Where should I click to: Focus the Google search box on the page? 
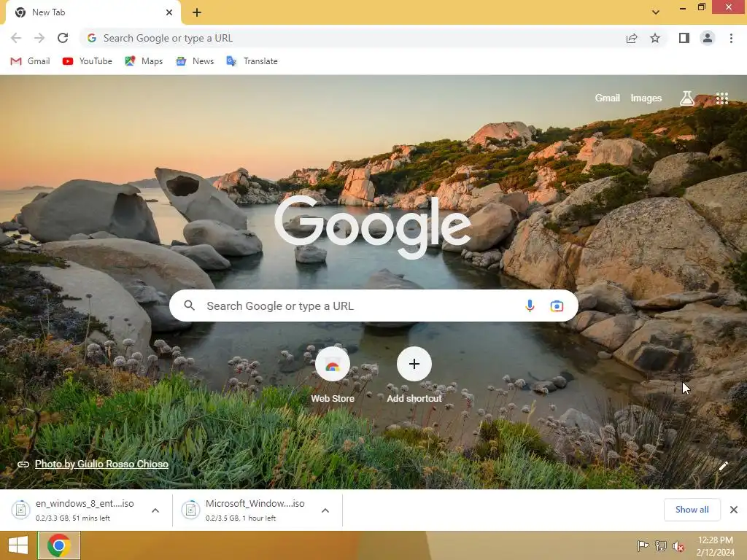tap(373, 306)
